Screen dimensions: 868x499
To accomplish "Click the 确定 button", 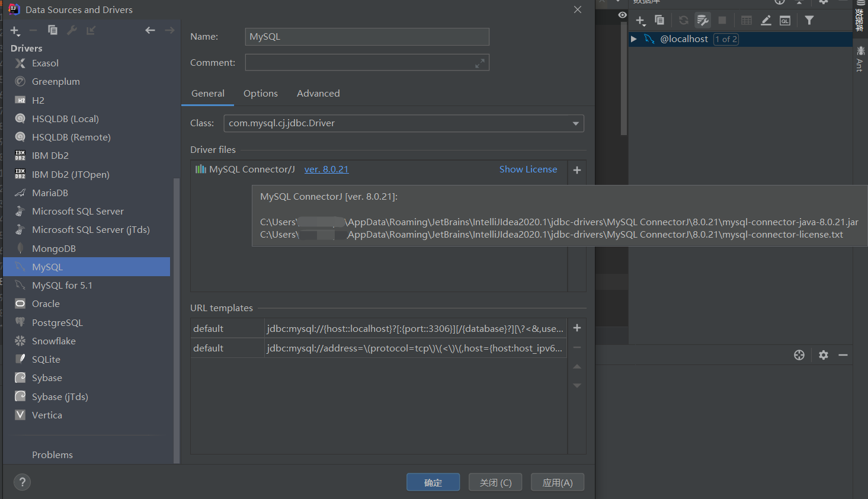I will point(433,482).
